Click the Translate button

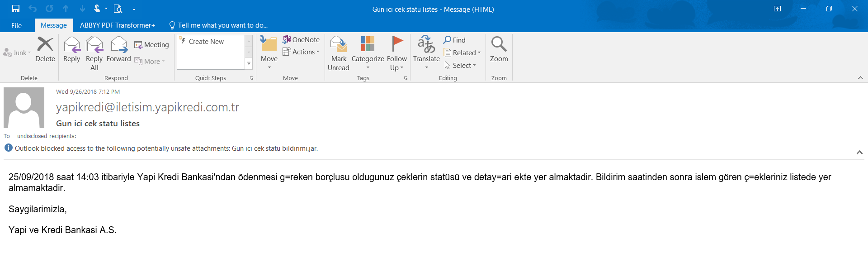click(x=426, y=53)
